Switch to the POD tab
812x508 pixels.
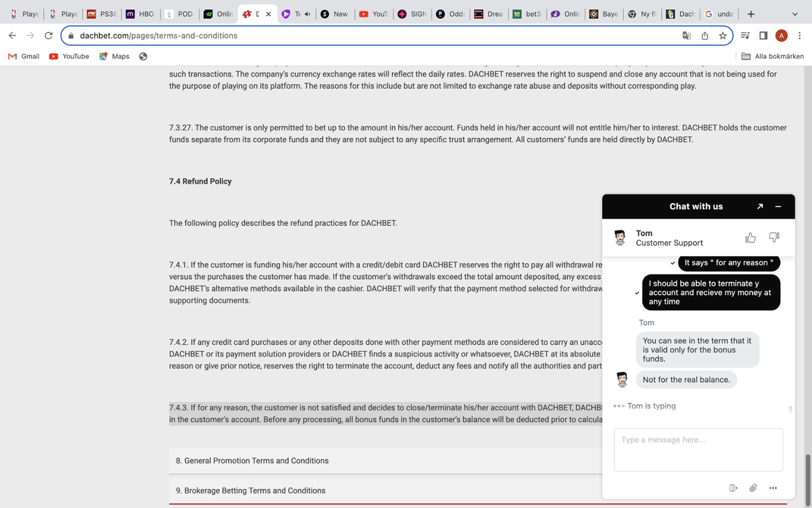179,14
